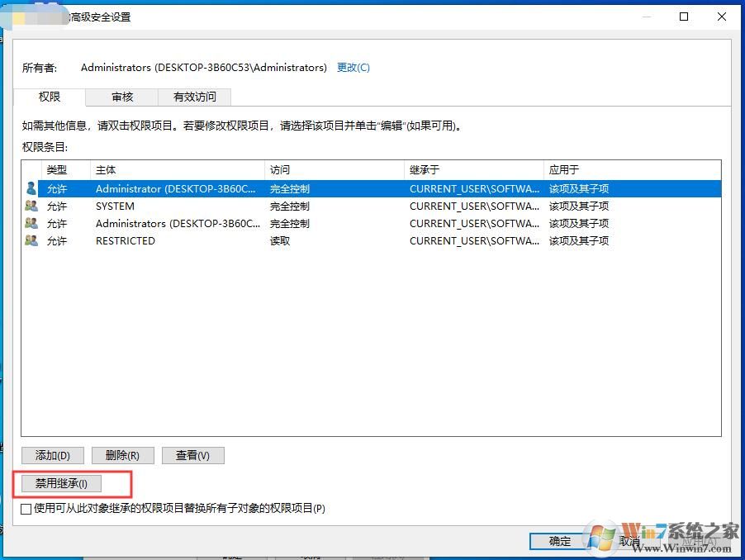The height and width of the screenshot is (560, 745).
Task: Open the 有效访问 tab
Action: point(194,97)
